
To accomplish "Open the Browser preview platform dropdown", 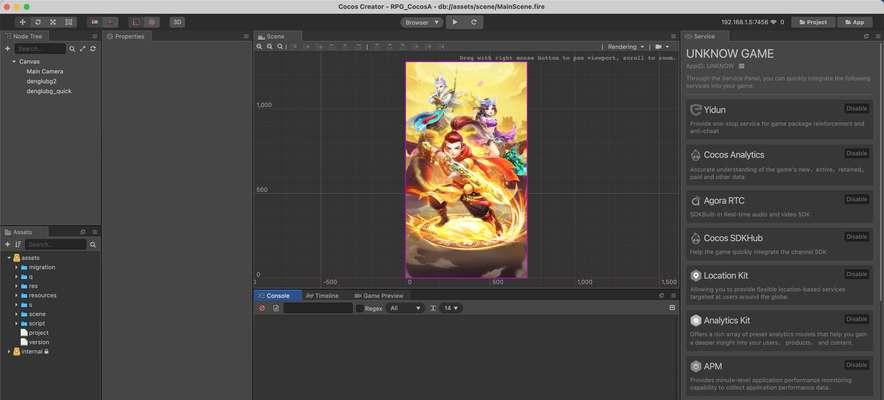I will click(422, 23).
